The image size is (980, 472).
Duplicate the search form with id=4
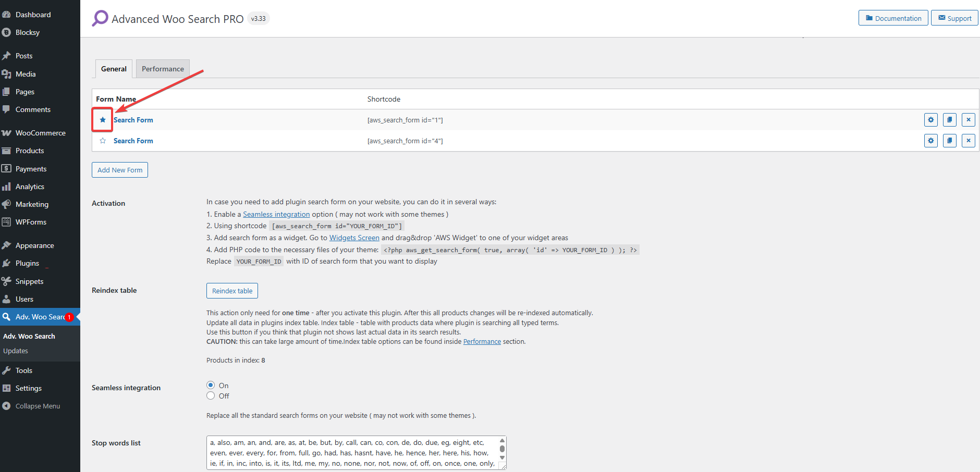pos(949,141)
